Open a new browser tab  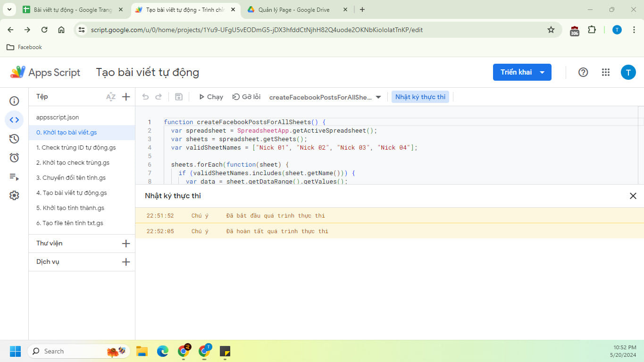[362, 9]
